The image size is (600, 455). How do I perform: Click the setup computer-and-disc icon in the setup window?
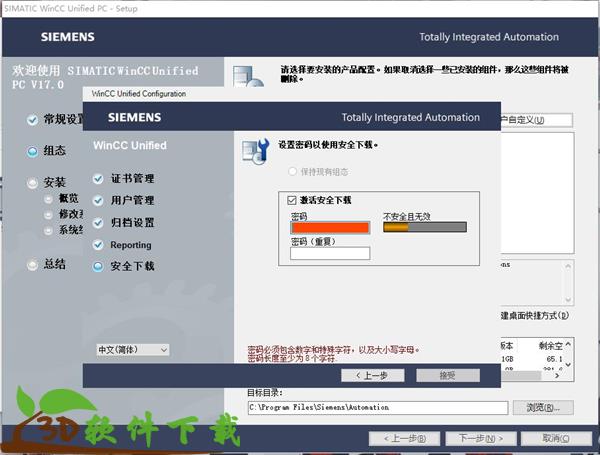[x=248, y=76]
